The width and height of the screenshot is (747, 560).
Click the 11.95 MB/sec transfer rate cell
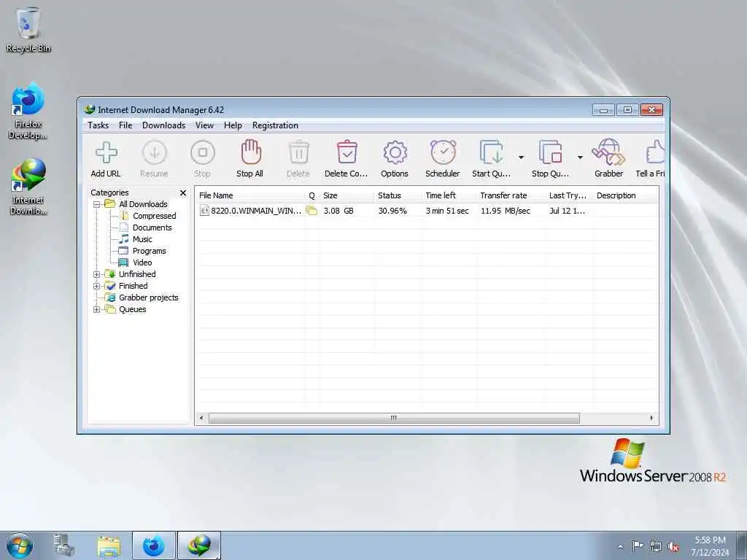pos(505,211)
